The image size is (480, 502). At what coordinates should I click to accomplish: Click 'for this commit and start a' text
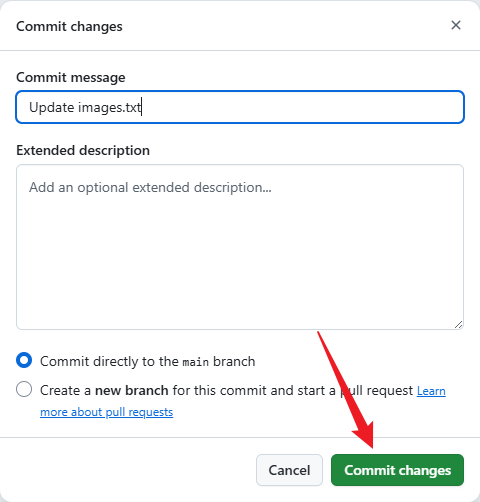[254, 390]
